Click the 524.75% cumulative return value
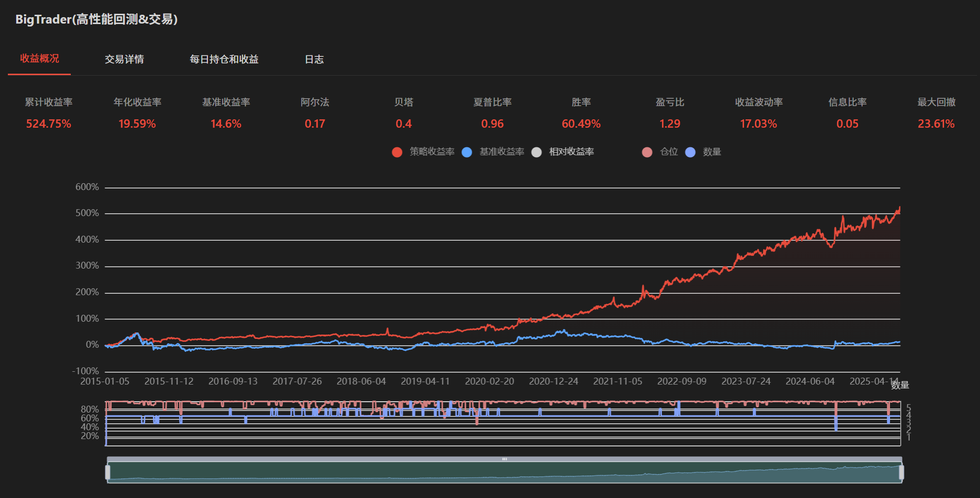The image size is (980, 498). coord(49,124)
